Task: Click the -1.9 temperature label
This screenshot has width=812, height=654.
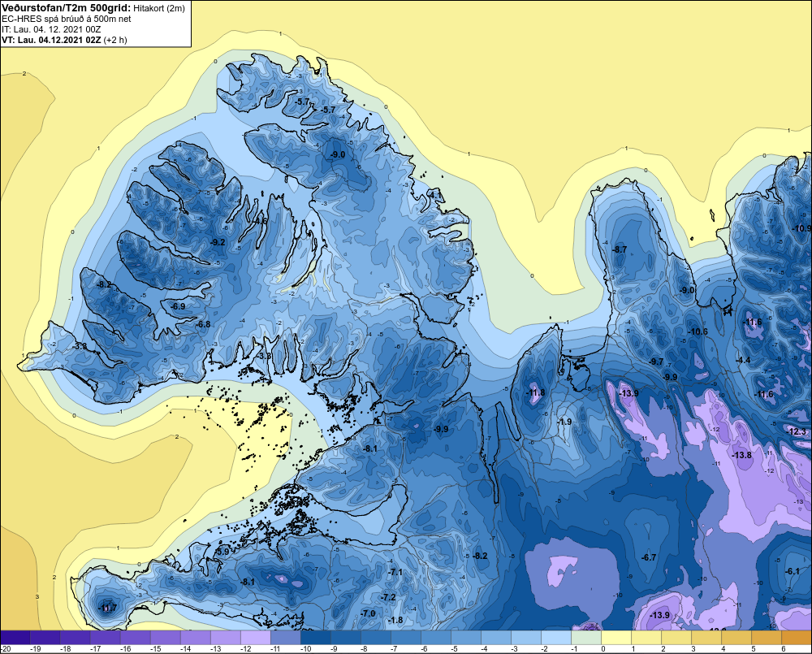Action: tap(564, 422)
